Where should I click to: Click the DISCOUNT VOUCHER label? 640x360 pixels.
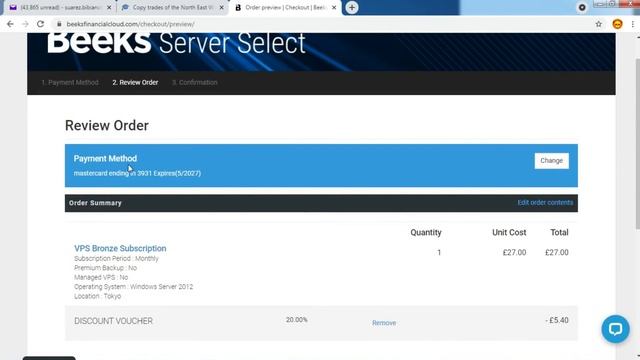pos(113,321)
